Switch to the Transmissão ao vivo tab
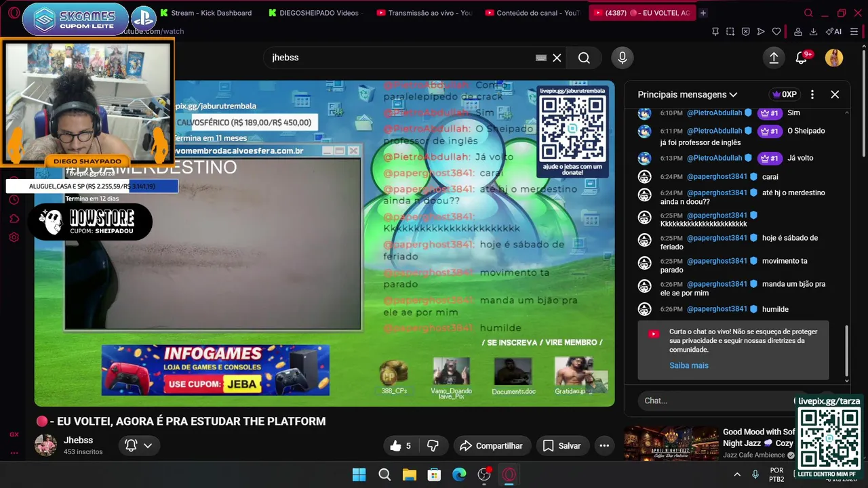 pos(425,13)
